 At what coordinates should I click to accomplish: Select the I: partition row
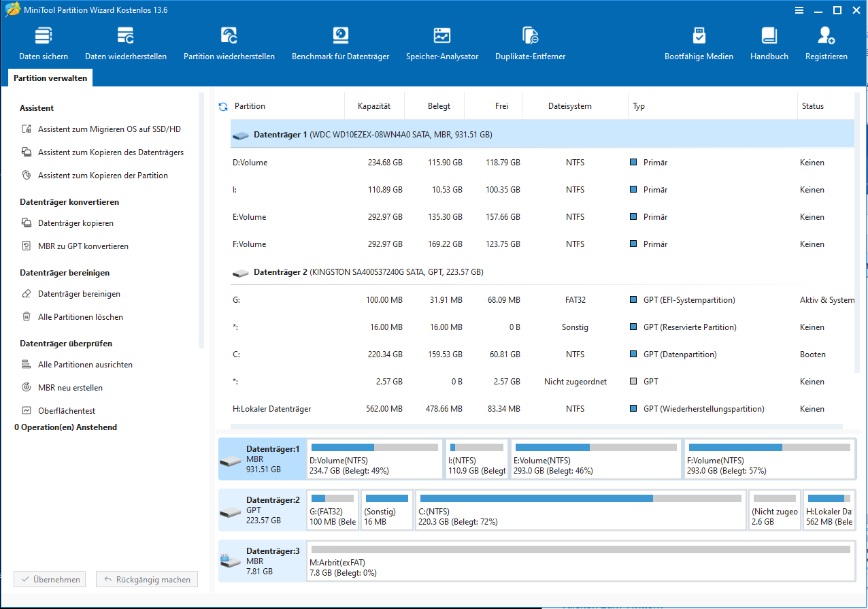pyautogui.click(x=542, y=190)
